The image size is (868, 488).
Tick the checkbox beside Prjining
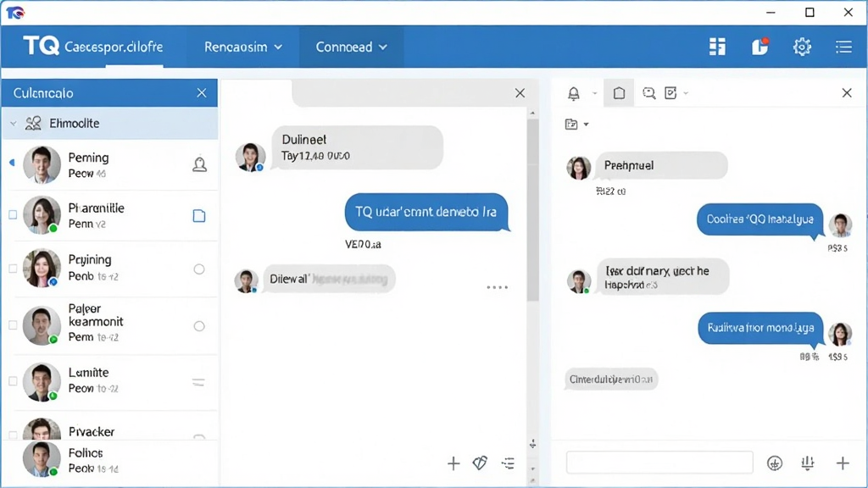(13, 269)
